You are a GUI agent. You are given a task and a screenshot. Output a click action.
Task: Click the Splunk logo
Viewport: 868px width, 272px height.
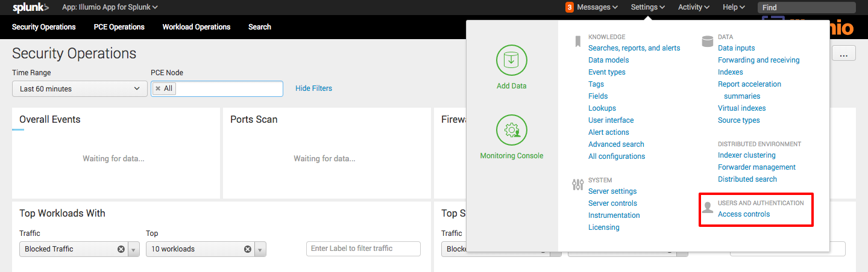(31, 7)
